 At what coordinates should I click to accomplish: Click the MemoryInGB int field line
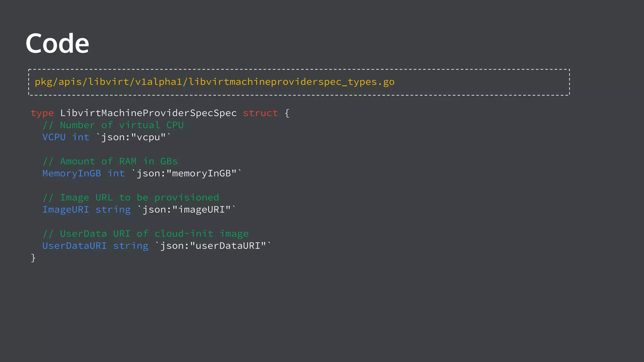[x=142, y=173]
